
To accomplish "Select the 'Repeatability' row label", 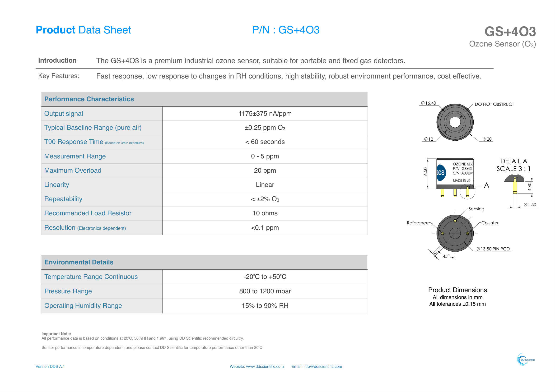I will pyautogui.click(x=63, y=199).
